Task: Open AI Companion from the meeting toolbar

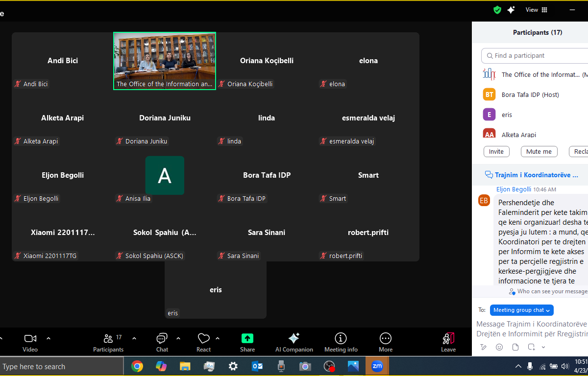Action: pyautogui.click(x=294, y=338)
